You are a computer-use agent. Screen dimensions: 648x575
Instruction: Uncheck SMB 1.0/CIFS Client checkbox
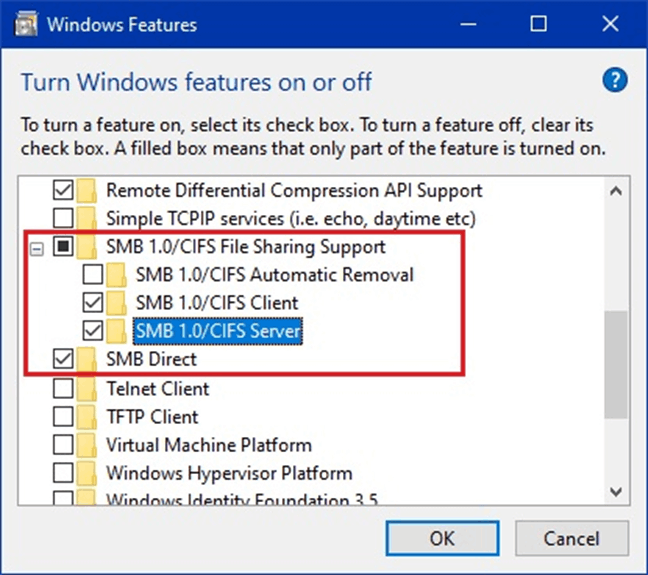click(93, 303)
